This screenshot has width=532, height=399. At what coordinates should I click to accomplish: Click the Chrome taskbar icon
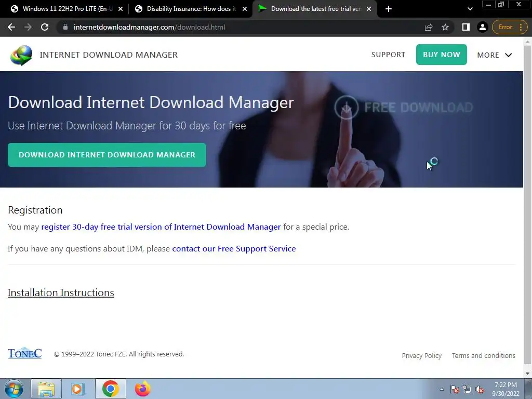(110, 389)
